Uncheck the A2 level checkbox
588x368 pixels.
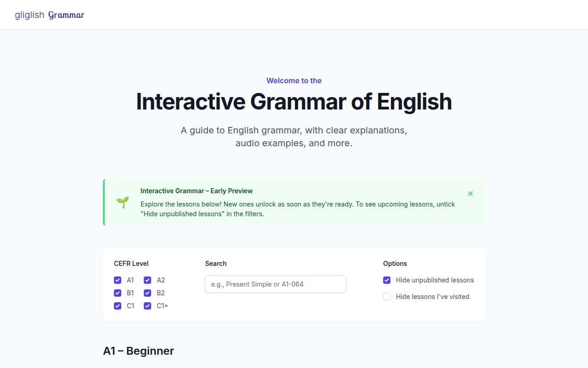pos(147,280)
